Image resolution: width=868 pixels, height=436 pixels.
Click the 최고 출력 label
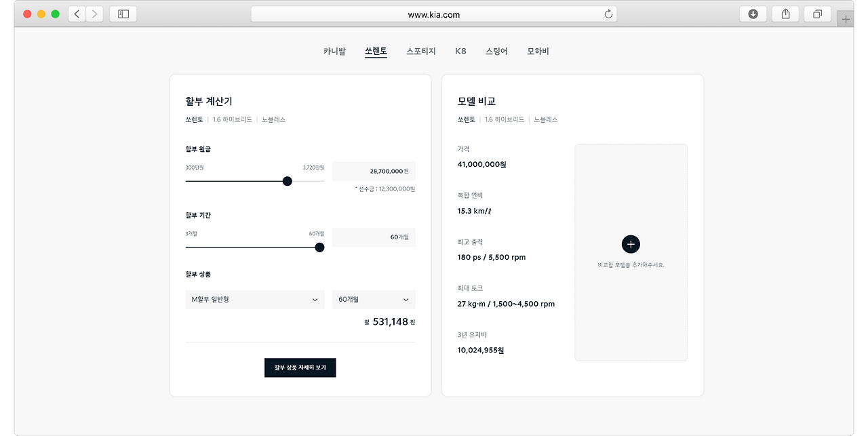pos(471,242)
